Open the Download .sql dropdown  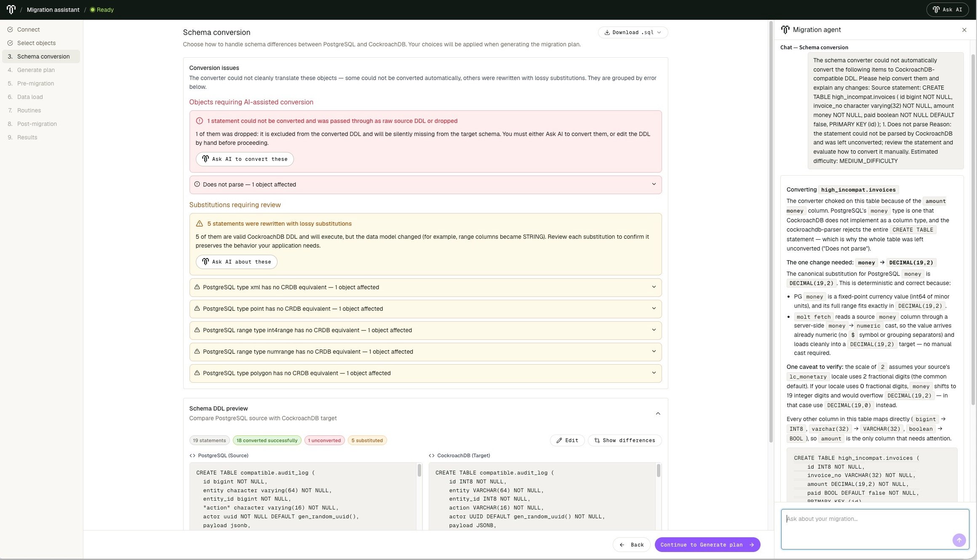(633, 32)
